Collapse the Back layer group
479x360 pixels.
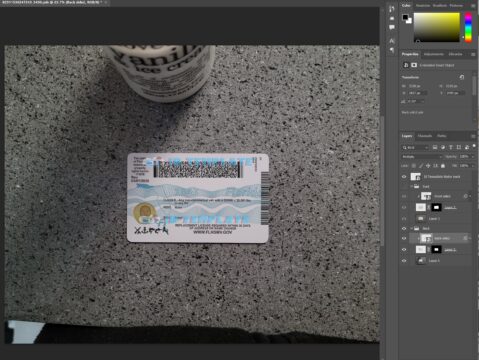(x=412, y=229)
